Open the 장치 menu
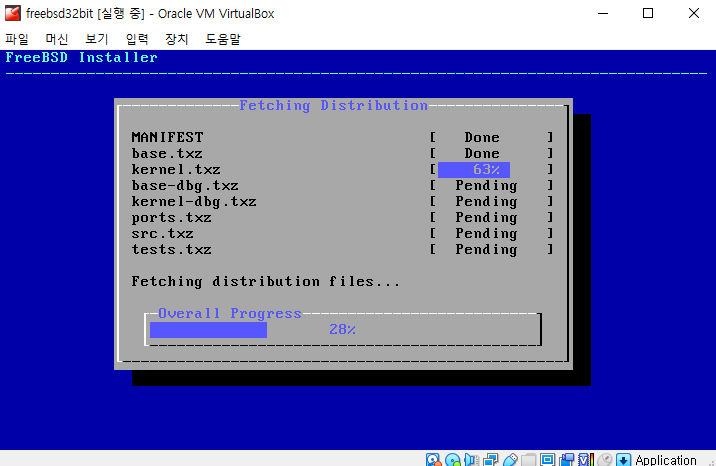Screen dimensions: 716x466 click(177, 39)
